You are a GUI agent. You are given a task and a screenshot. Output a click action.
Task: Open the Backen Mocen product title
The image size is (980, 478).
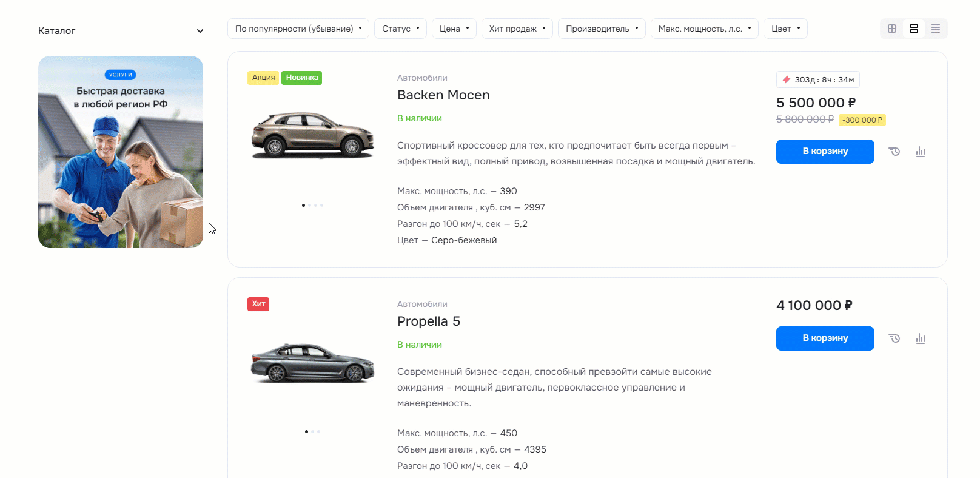(443, 95)
